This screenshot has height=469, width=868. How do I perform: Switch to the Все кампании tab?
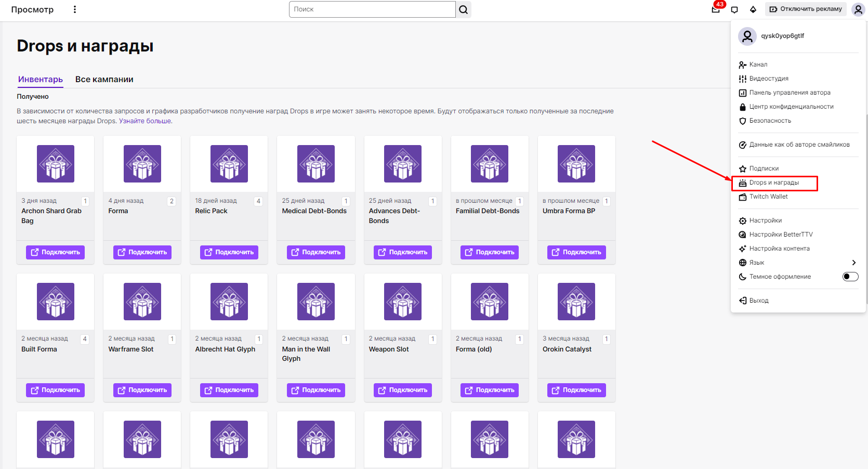pyautogui.click(x=104, y=80)
